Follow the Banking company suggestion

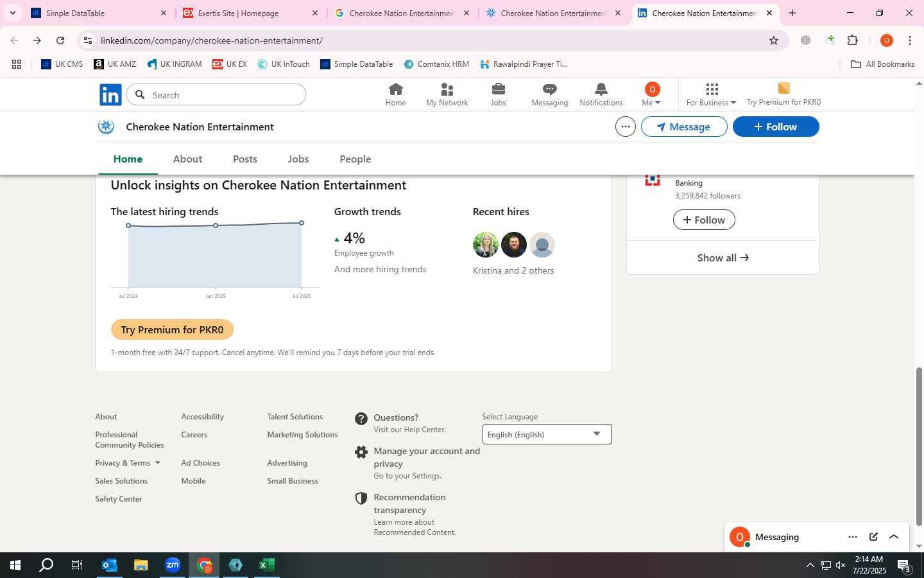pos(704,220)
